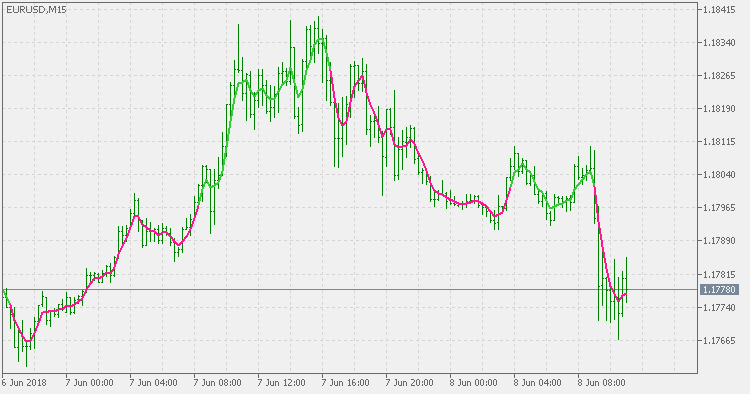Select the current price tag 1.17780

click(719, 289)
